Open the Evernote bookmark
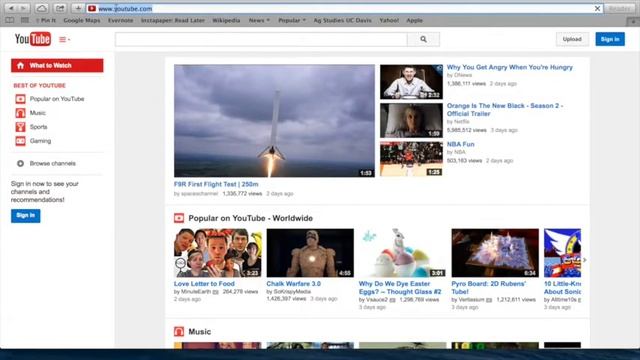 (x=120, y=20)
